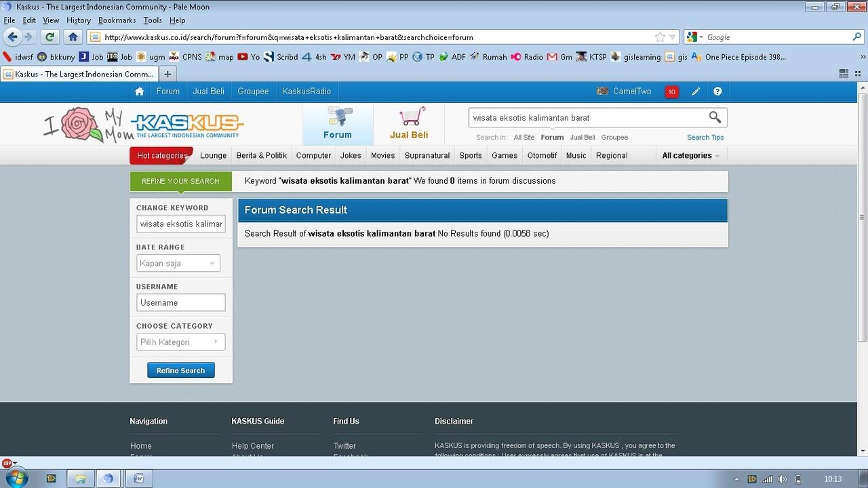This screenshot has width=868, height=488.
Task: Switch to the Kaskus browser tab
Action: [79, 74]
